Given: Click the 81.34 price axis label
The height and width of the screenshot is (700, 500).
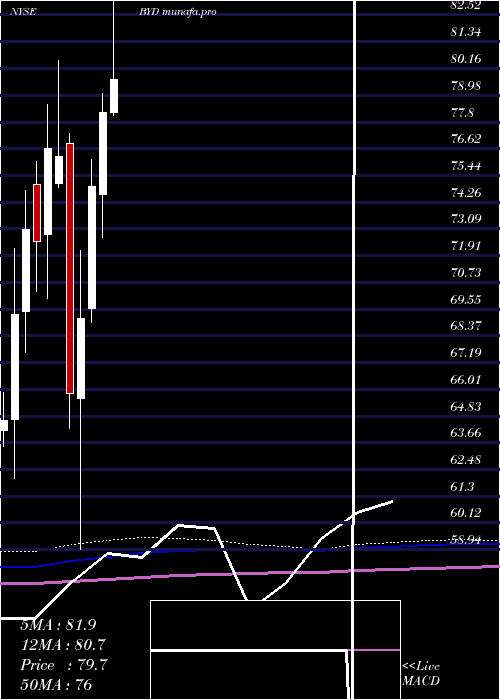Looking at the screenshot, I should point(466,32).
